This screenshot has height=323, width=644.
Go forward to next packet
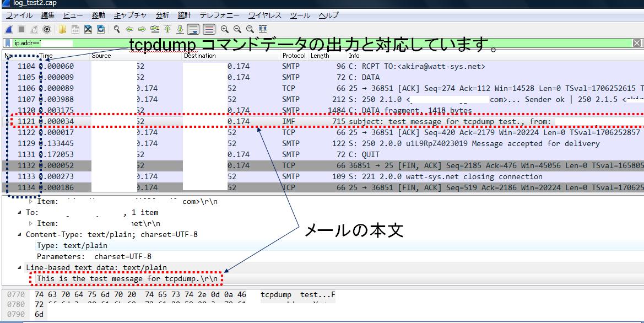click(142, 29)
